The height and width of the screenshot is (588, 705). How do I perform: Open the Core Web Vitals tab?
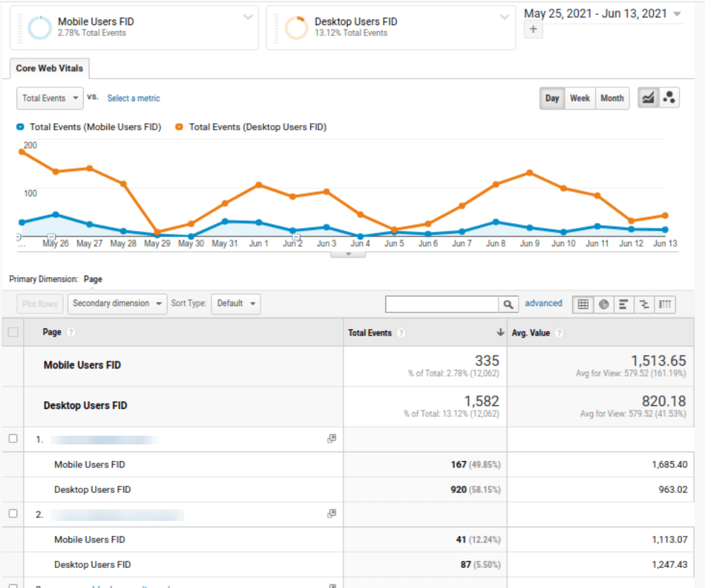tap(49, 69)
